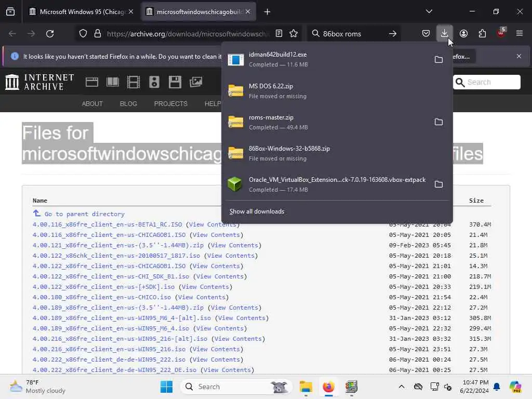532x399 pixels.
Task: Go to Internet Archive home logo
Action: point(39,82)
